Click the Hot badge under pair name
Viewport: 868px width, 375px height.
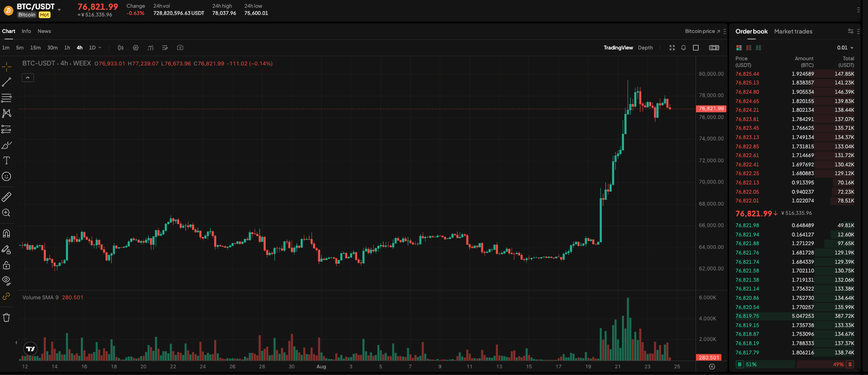[x=45, y=15]
